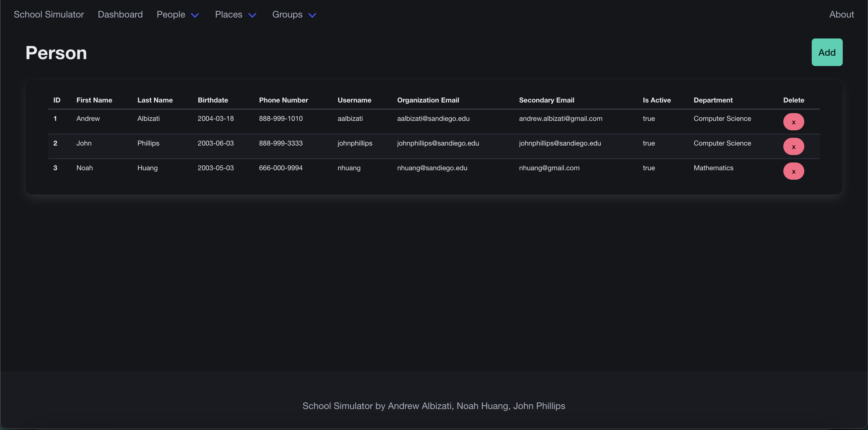Select aalbizati@sandiego.edu organization email cell
This screenshot has width=868, height=430.
coord(433,119)
